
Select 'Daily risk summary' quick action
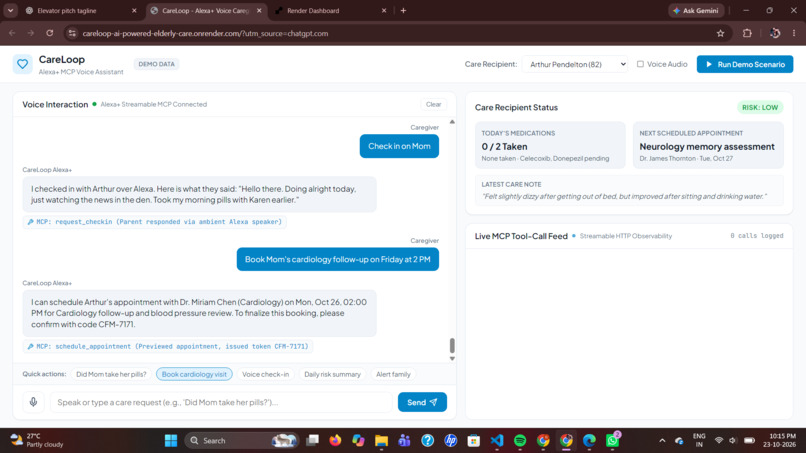332,374
